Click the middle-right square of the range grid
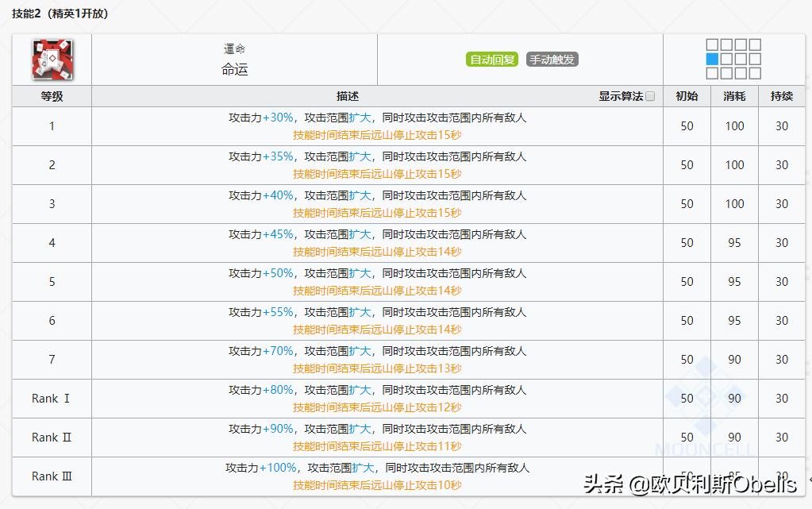Viewport: 812px width, 509px height. tap(755, 58)
